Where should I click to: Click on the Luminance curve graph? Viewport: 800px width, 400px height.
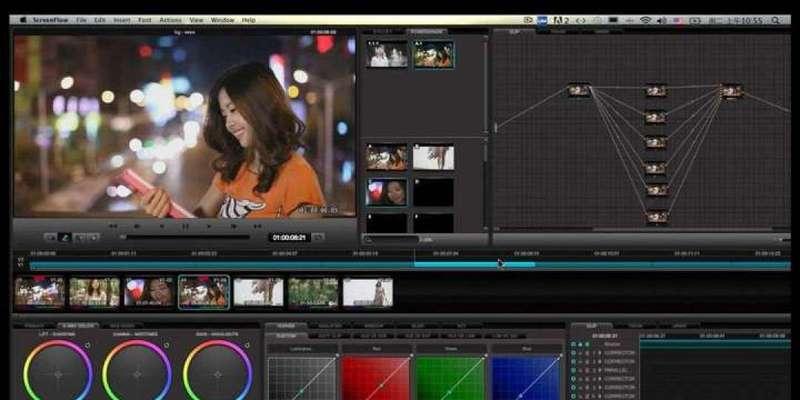click(x=302, y=378)
